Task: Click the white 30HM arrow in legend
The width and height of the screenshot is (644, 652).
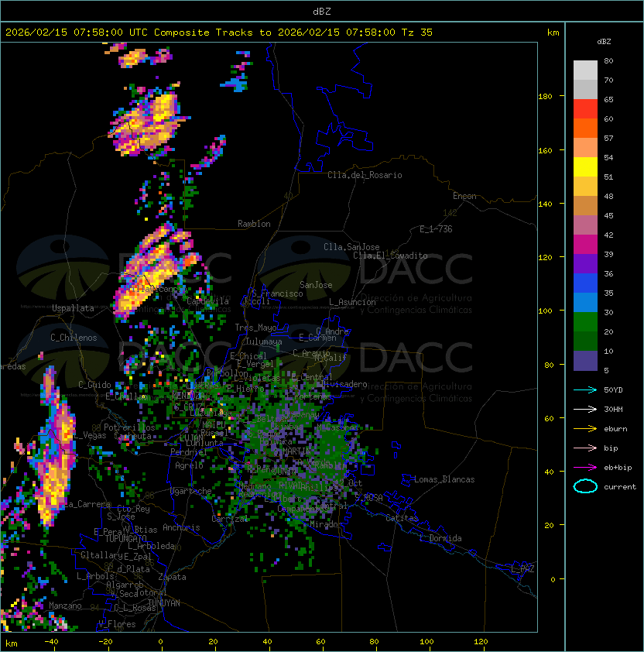Action: tap(585, 409)
